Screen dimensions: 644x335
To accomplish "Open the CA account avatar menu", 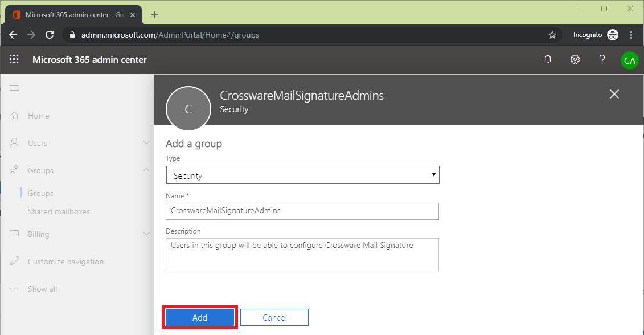I will tap(630, 60).
